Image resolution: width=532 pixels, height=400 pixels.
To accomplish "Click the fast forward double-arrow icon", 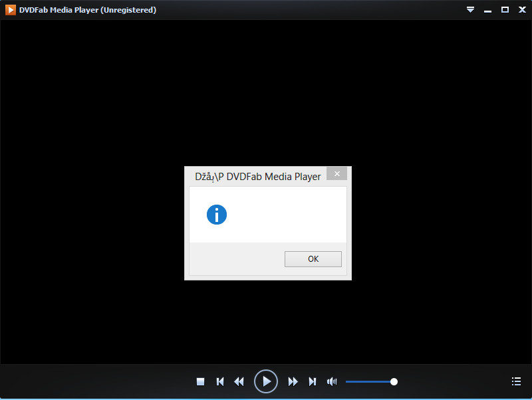I will point(293,381).
